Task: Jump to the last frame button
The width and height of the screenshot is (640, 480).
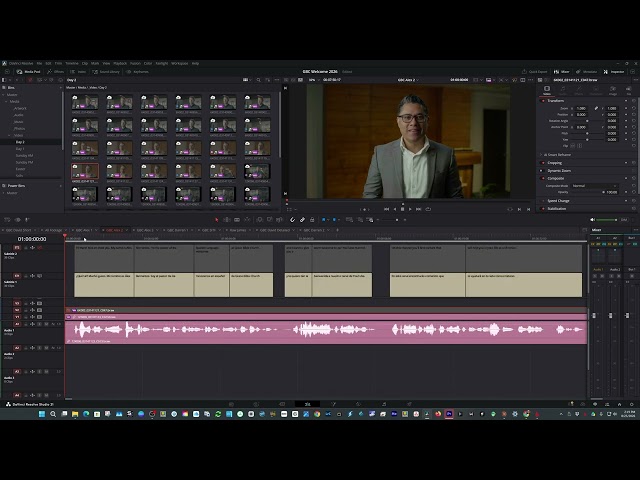Action: pos(418,209)
